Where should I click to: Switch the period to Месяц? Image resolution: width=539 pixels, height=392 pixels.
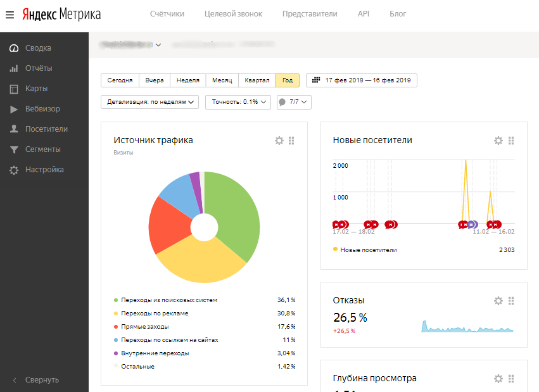point(222,80)
